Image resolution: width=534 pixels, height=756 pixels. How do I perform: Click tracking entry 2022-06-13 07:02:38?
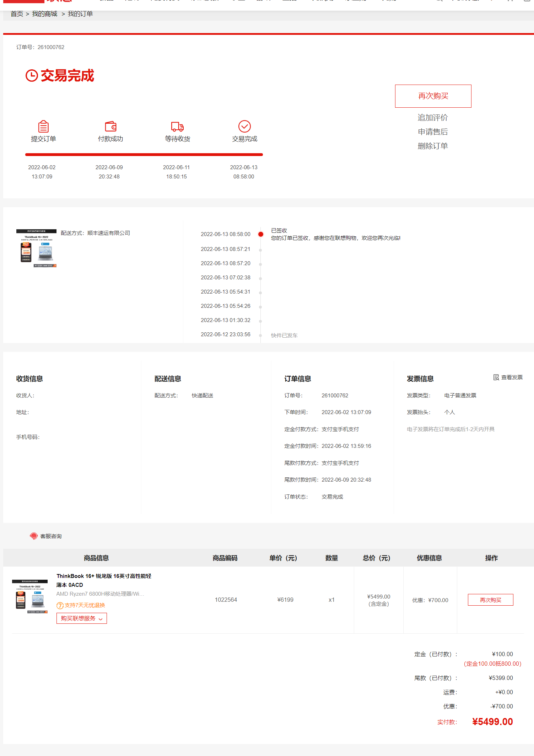[226, 278]
